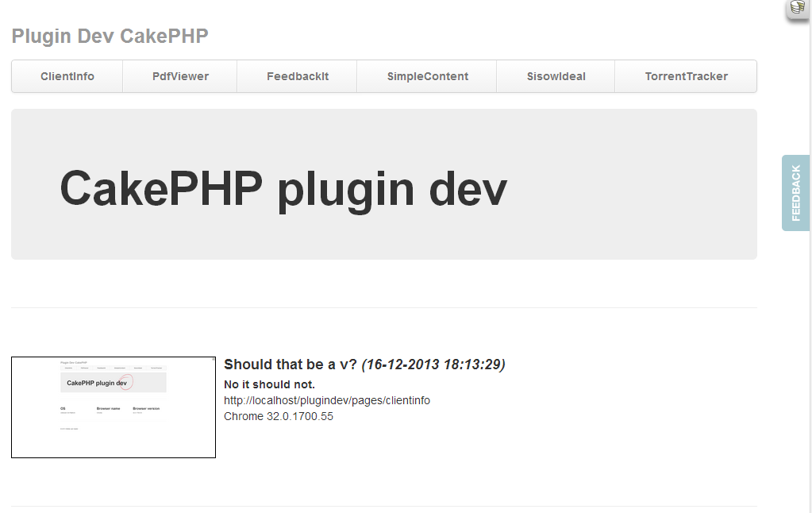Click the localhost clientinfo URL text
Screen dimensions: 812x513
click(x=327, y=400)
